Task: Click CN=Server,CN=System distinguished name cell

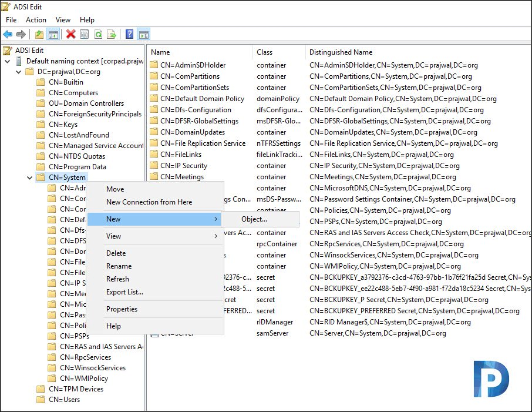Action: tap(378, 333)
